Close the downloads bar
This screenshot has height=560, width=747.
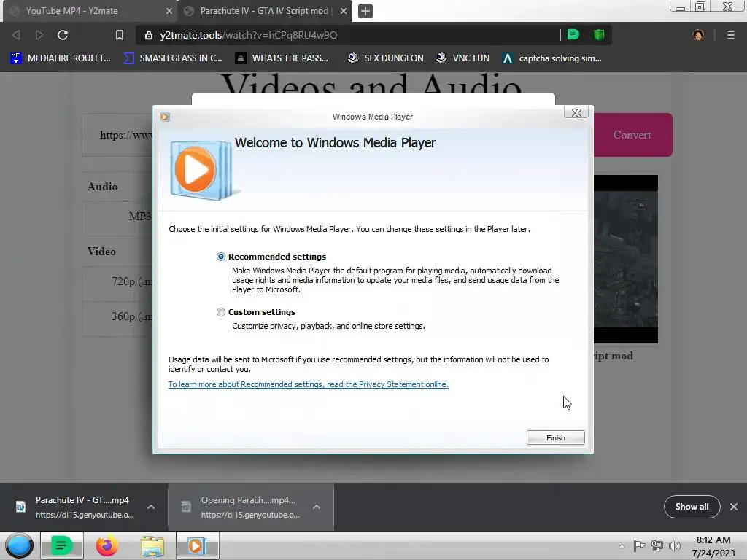tap(734, 507)
